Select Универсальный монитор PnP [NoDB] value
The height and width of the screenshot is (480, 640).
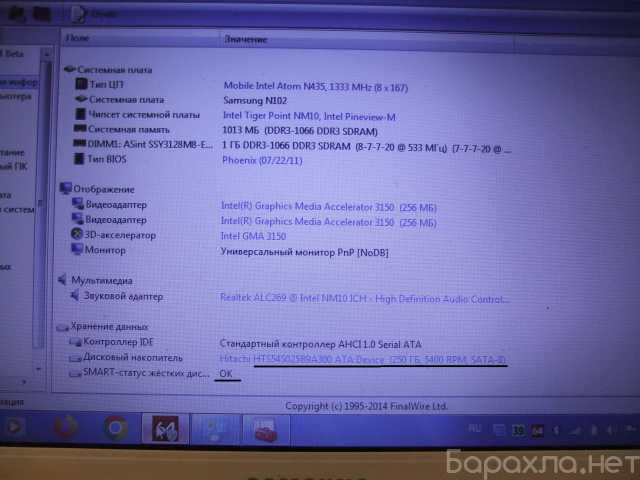304,252
